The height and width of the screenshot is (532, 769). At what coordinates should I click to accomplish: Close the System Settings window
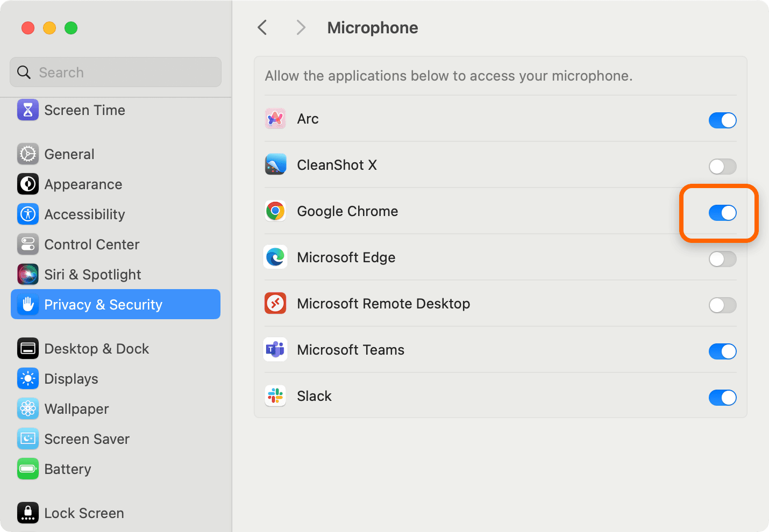[x=28, y=28]
